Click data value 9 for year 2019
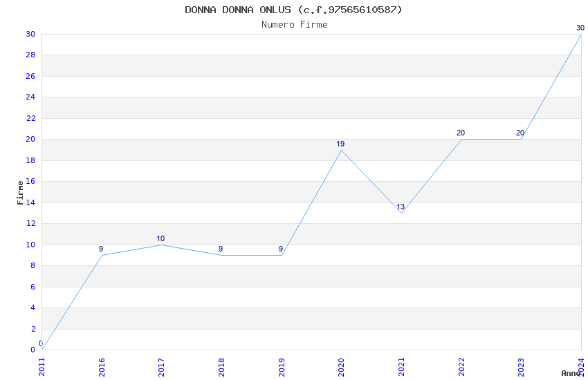Image resolution: width=588 pixels, height=380 pixels. 280,249
